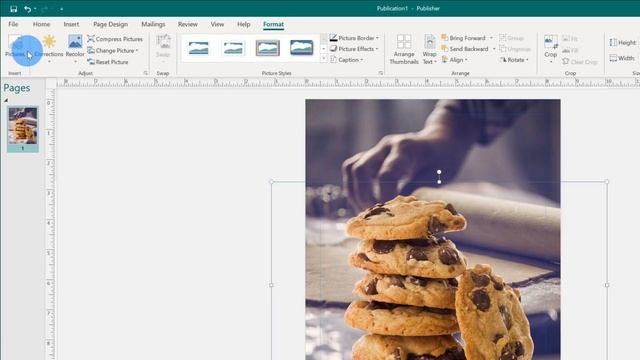Open Picture Styles group dialog launcher
Viewport: 640px width, 360px height.
(x=381, y=73)
